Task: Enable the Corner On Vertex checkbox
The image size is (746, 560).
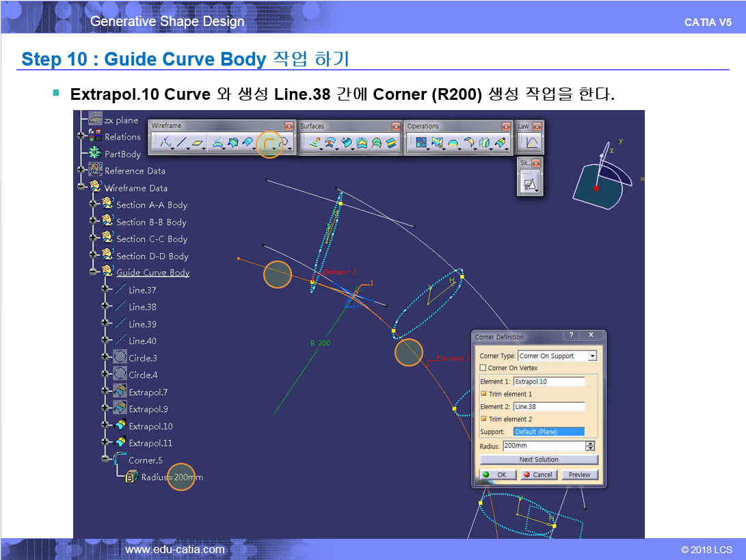Action: [x=483, y=368]
